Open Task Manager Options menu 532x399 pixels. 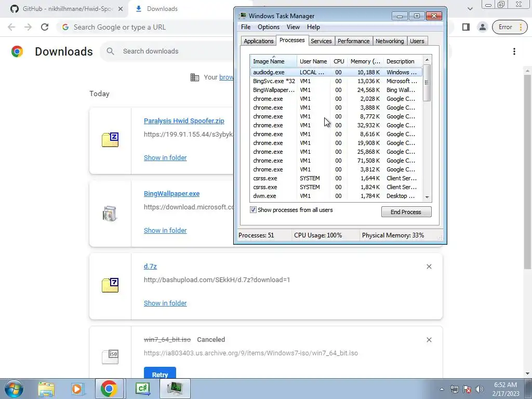point(269,27)
